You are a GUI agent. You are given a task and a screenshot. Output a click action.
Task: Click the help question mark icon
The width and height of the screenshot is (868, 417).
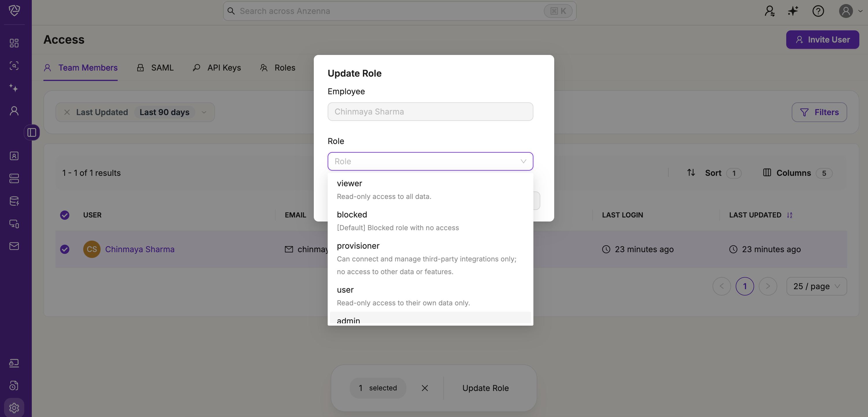(818, 11)
